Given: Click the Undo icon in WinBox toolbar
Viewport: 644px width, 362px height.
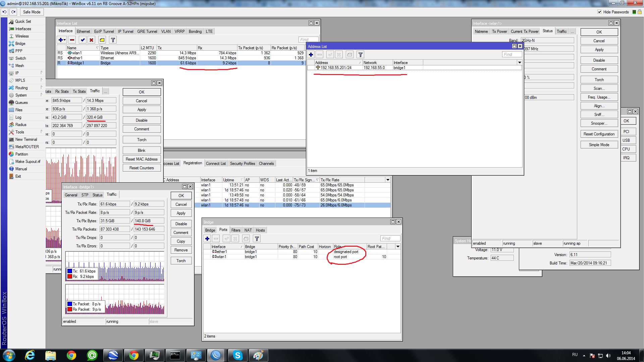Looking at the screenshot, I should 4,12.
